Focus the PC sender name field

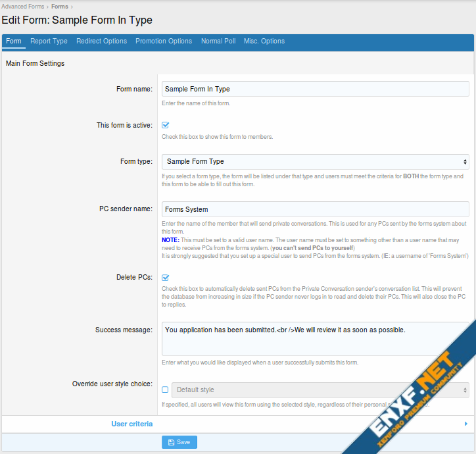316,209
